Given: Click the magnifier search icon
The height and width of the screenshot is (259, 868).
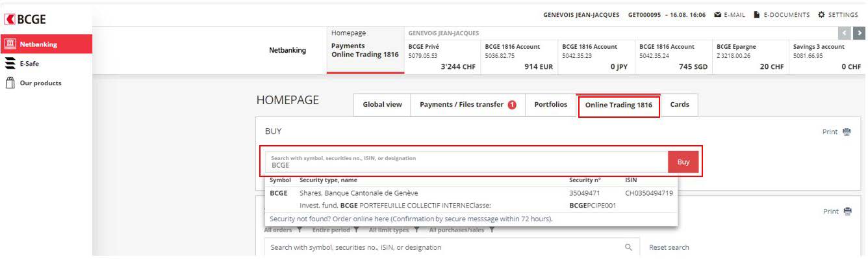Looking at the screenshot, I should click(628, 247).
